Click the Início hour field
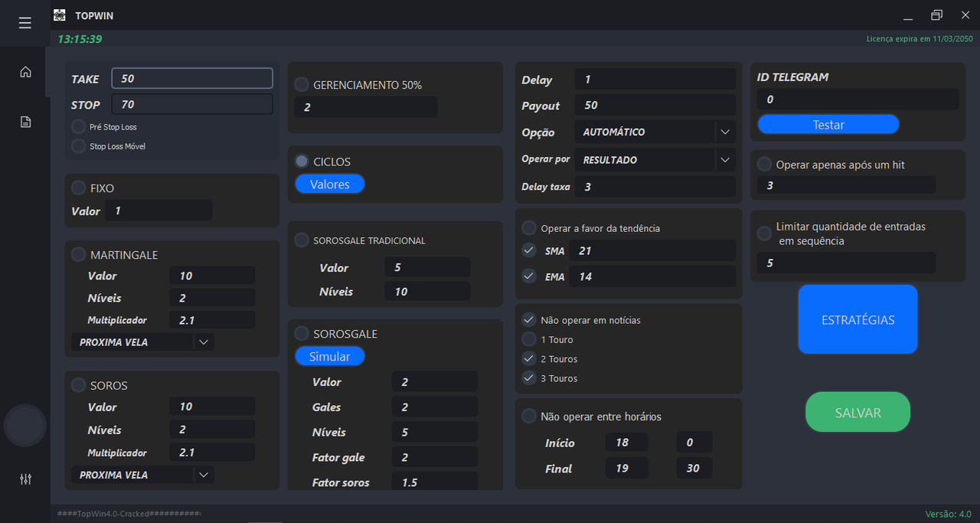 click(627, 442)
